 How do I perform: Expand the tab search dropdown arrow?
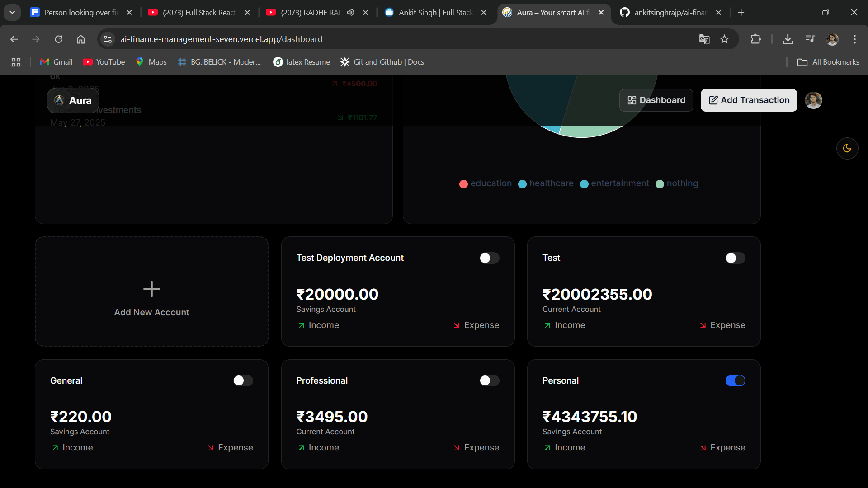[12, 13]
